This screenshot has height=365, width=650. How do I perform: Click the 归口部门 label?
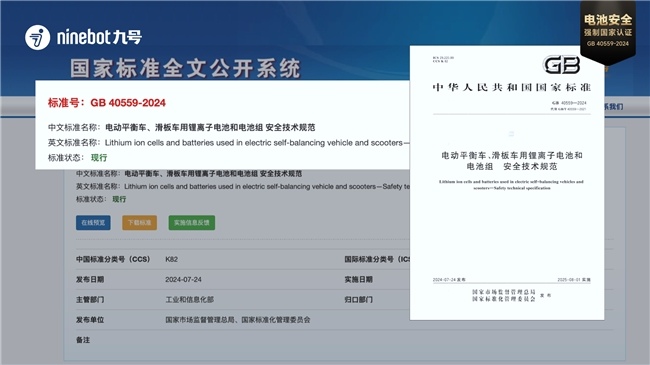click(359, 299)
